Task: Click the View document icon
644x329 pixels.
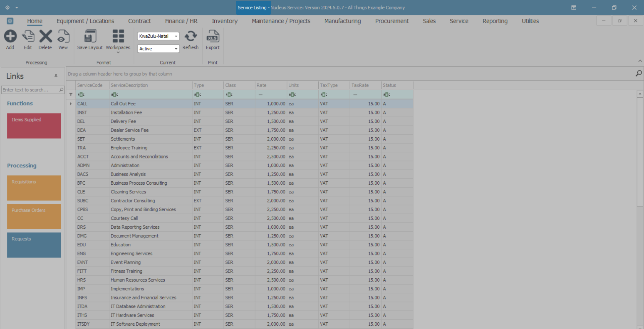Action: pos(63,37)
